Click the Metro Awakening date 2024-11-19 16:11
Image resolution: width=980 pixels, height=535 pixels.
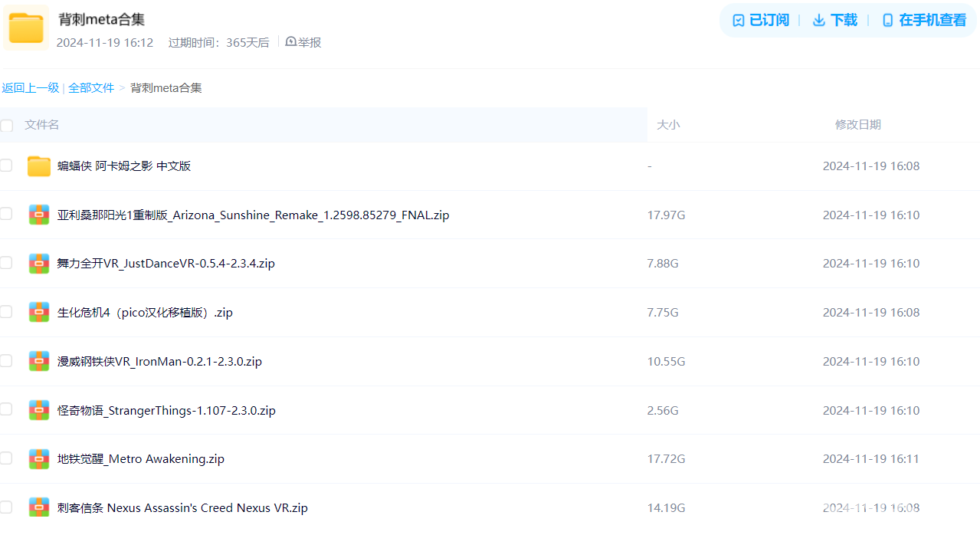coord(871,459)
